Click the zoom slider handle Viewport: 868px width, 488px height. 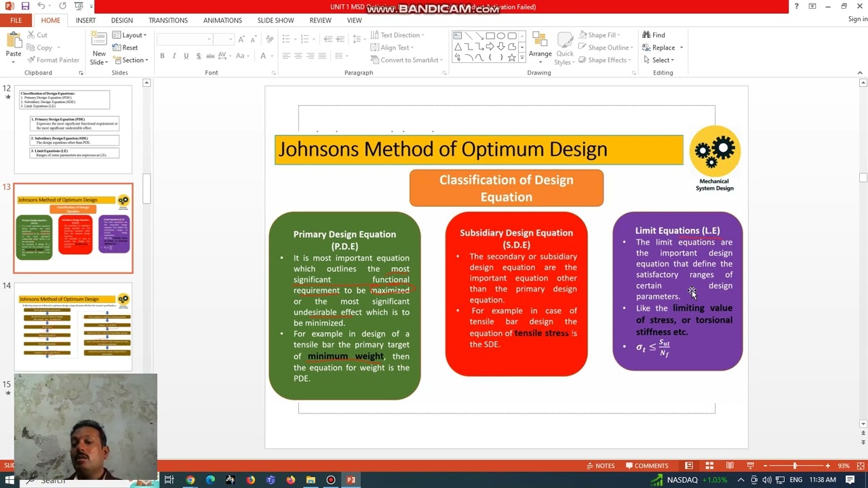[x=795, y=466]
